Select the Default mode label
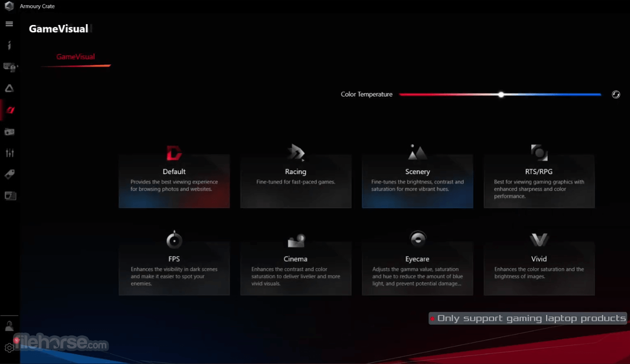630x364 pixels. tap(174, 172)
